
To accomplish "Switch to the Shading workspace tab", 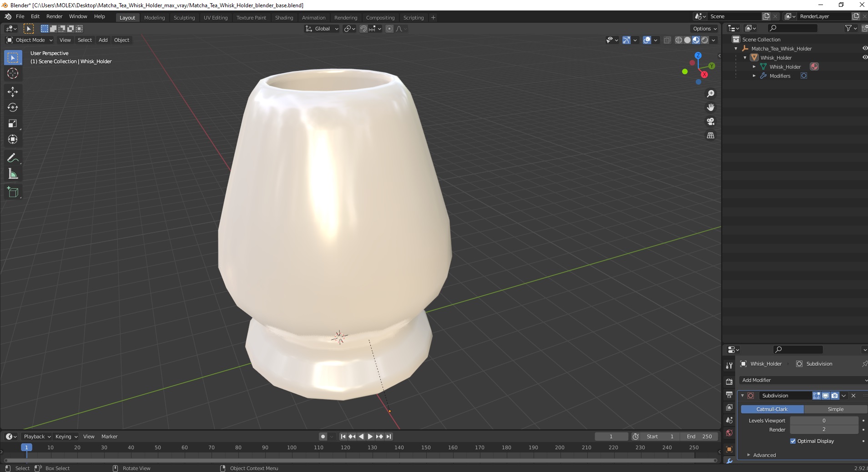I will click(x=284, y=18).
